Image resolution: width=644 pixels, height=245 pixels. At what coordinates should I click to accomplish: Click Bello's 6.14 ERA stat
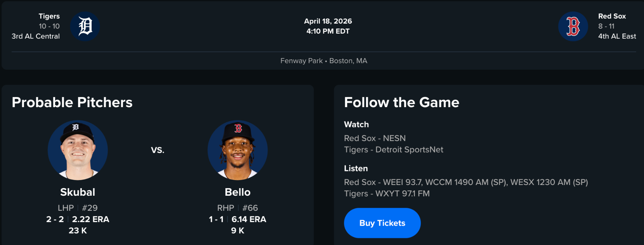(x=249, y=219)
